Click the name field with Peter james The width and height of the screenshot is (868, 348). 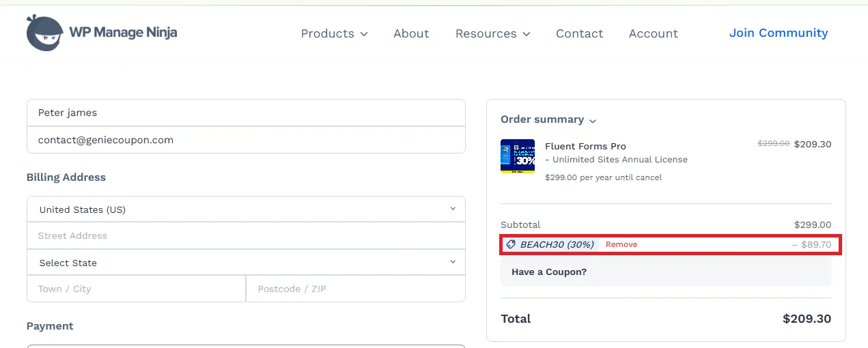tap(246, 113)
